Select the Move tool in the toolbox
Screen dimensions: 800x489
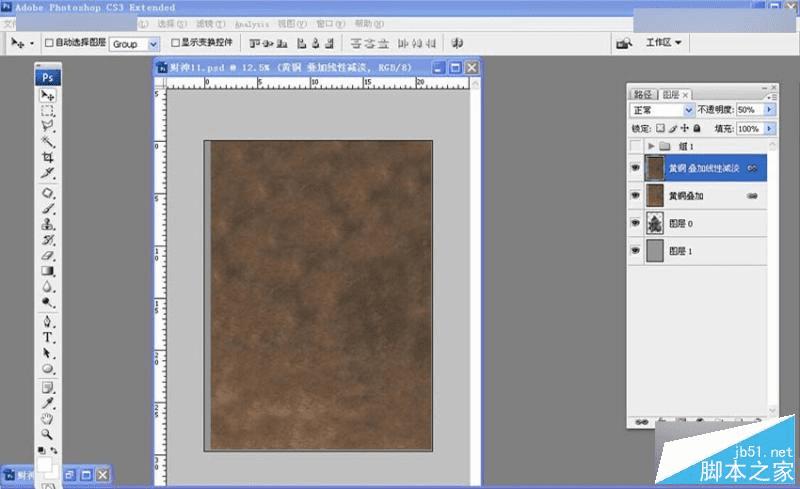click(x=47, y=95)
